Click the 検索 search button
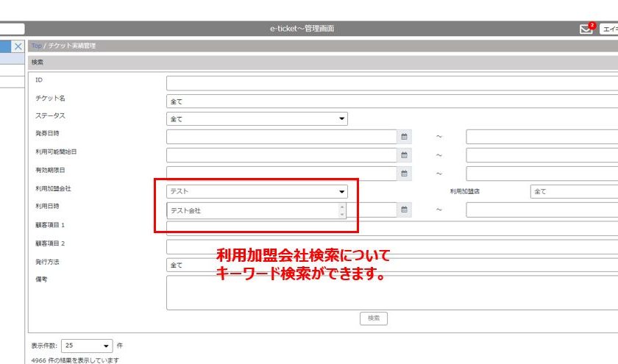 coord(374,318)
